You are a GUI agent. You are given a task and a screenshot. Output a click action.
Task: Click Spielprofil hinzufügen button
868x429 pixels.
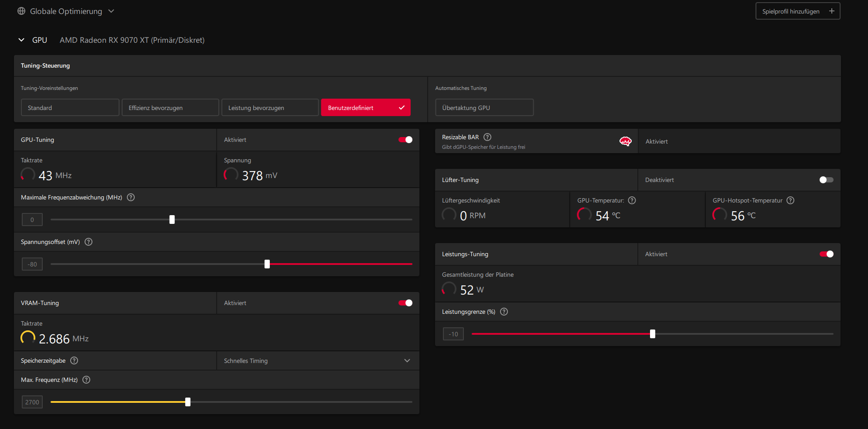798,11
